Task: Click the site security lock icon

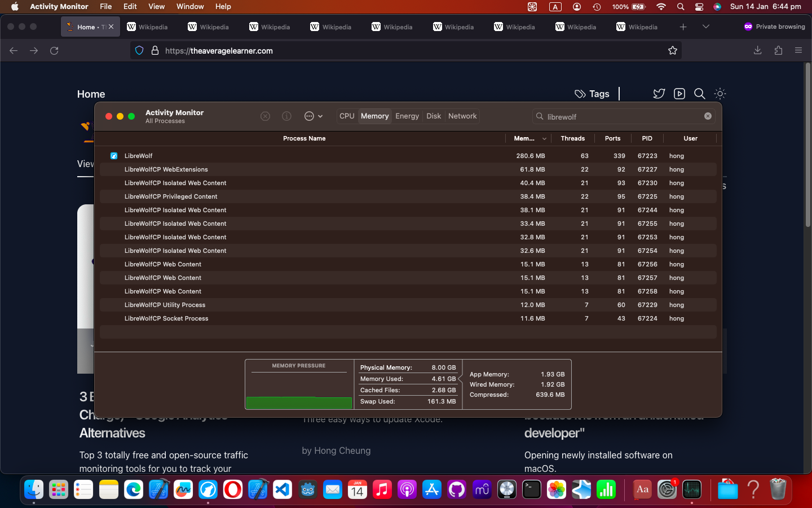Action: point(155,51)
